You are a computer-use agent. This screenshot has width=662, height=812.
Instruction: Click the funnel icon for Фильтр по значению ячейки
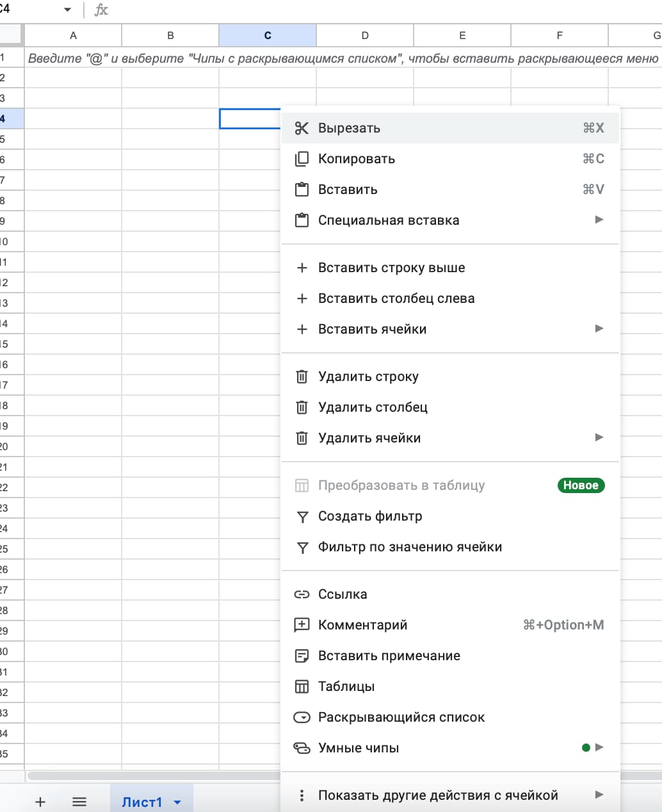(x=302, y=547)
